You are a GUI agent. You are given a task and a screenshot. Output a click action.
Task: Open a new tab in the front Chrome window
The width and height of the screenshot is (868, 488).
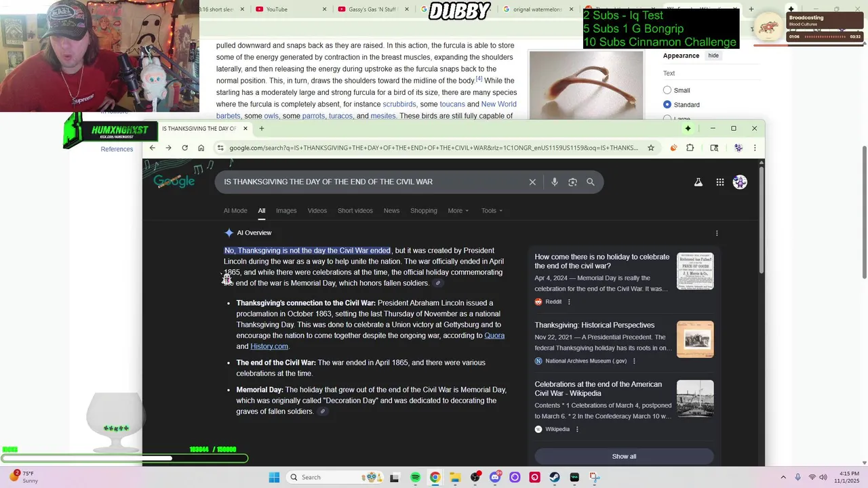pos(261,128)
